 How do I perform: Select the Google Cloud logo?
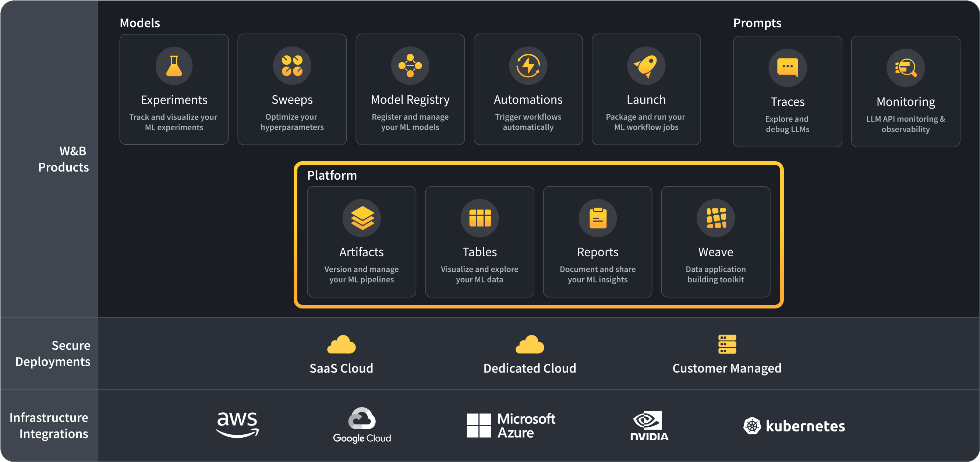pyautogui.click(x=362, y=425)
